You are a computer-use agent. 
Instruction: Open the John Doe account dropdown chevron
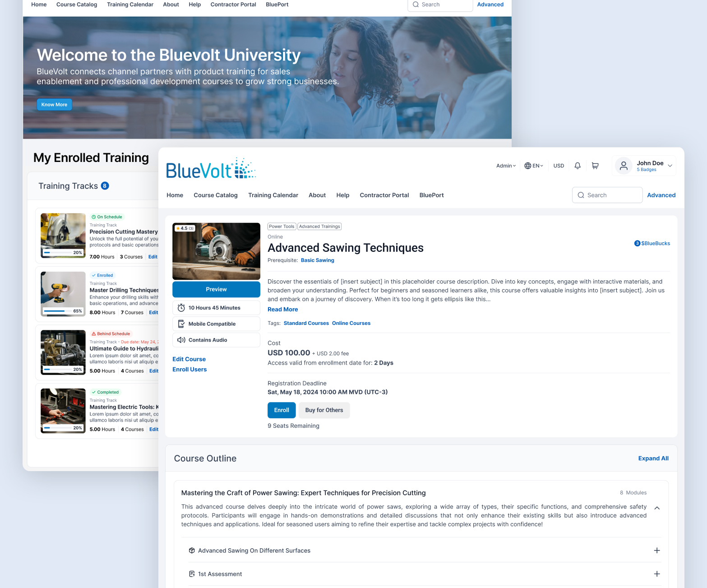[670, 166]
